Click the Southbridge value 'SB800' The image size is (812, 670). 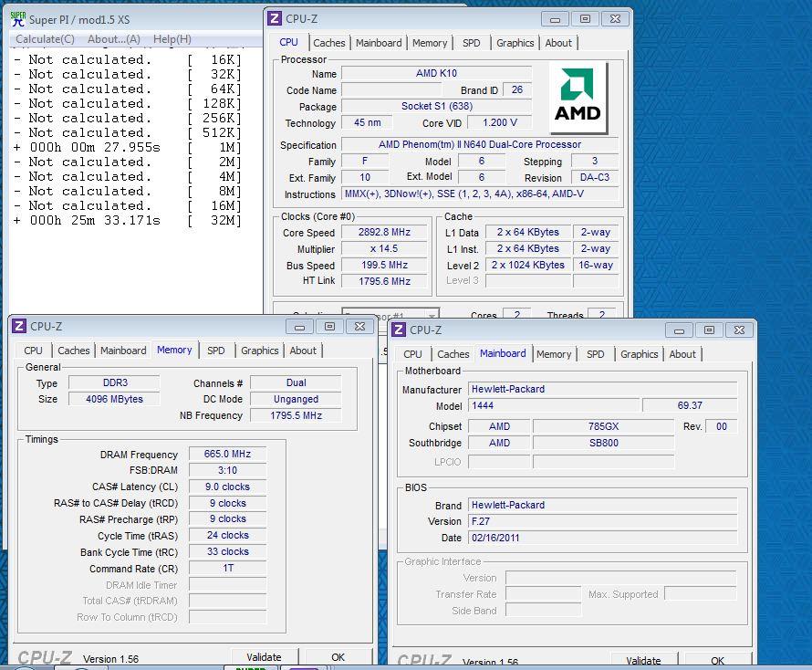pos(603,443)
